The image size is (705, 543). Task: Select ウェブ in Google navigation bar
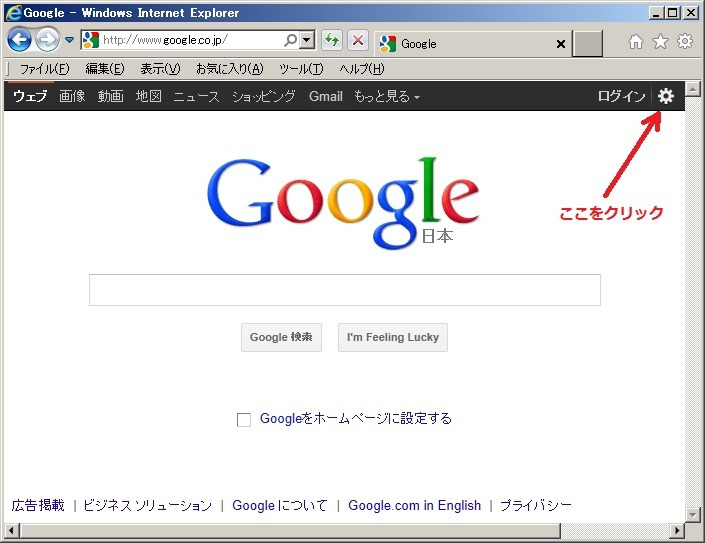click(x=30, y=96)
